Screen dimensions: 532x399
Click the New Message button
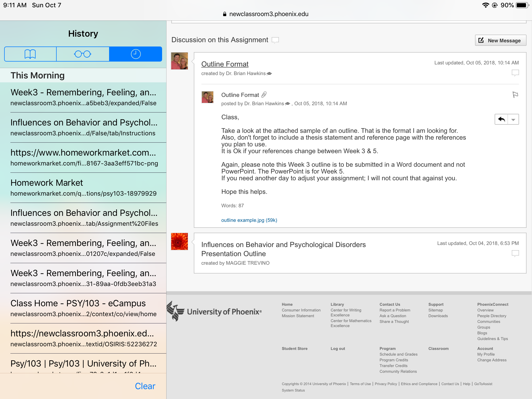(501, 40)
